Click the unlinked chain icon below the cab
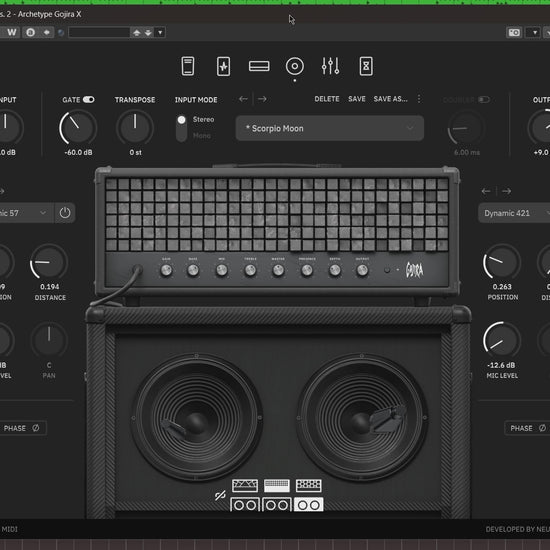This screenshot has width=550, height=550. 220,495
